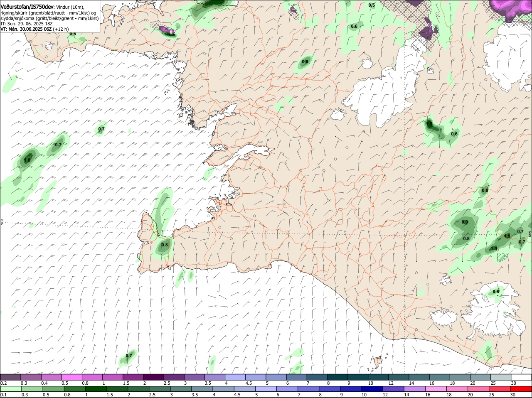The height and width of the screenshot is (398, 532).
Task: Click the '(+12 h)' forecast offset text
Action: pyautogui.click(x=61, y=29)
